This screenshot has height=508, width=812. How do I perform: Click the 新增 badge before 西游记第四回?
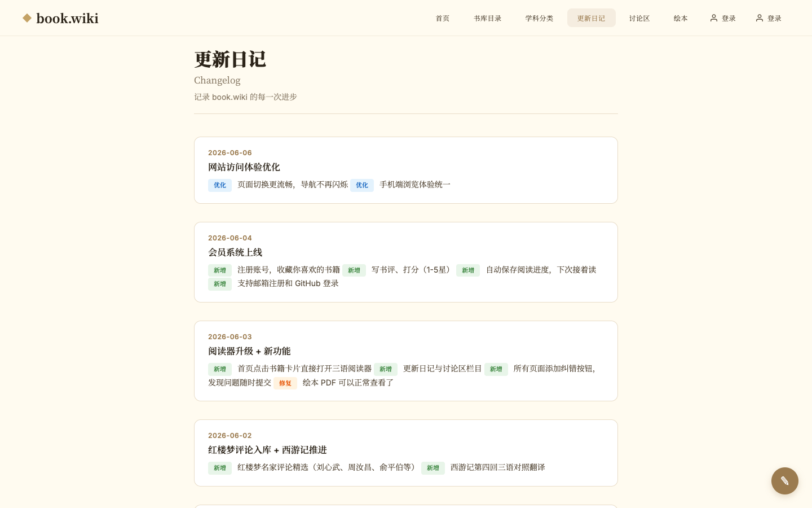(x=433, y=468)
